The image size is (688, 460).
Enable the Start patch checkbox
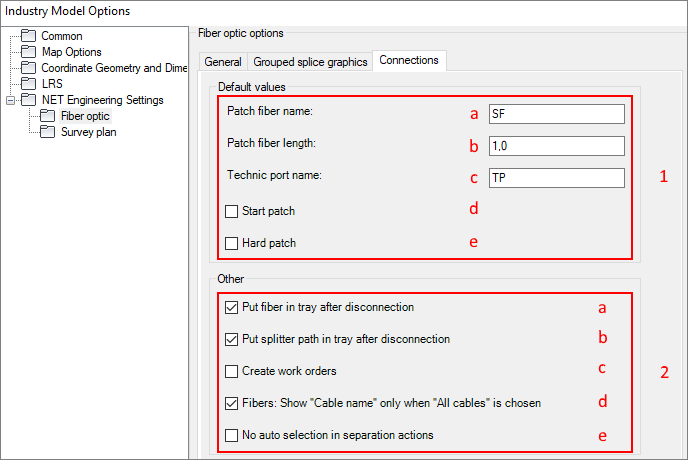[232, 212]
